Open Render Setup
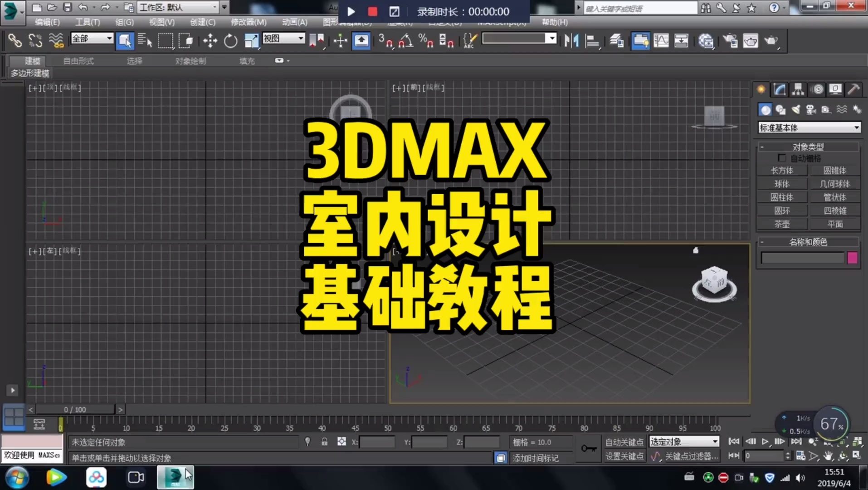868x490 pixels. pyautogui.click(x=730, y=41)
